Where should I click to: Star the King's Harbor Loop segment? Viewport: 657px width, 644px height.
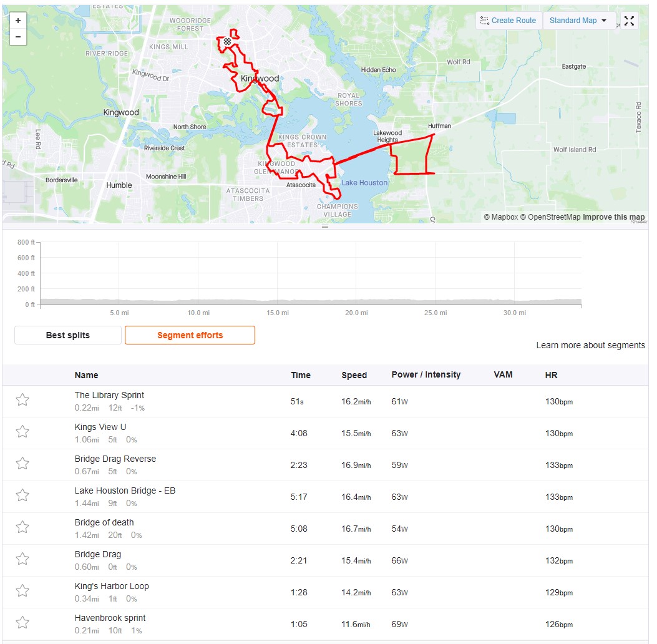(22, 591)
